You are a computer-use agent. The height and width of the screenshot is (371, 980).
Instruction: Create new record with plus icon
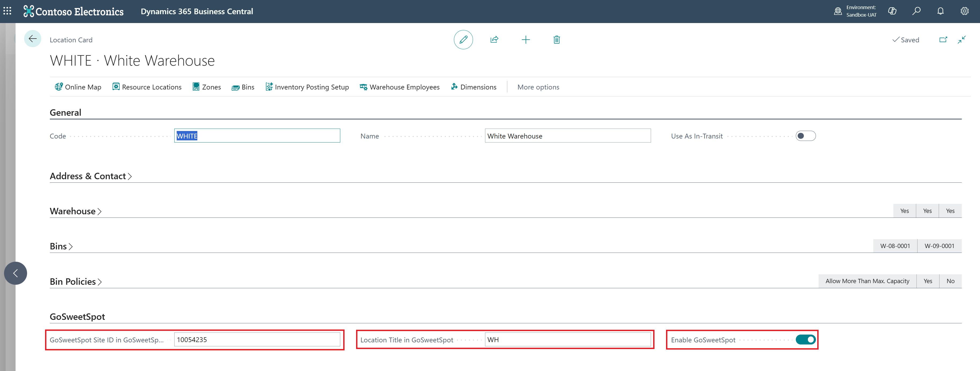(x=525, y=40)
